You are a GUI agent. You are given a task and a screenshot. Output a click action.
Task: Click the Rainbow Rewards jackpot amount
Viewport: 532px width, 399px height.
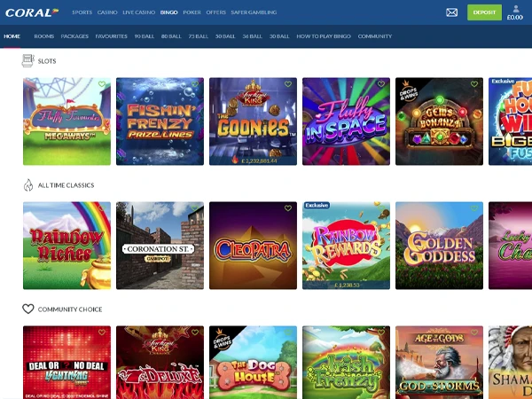347,285
